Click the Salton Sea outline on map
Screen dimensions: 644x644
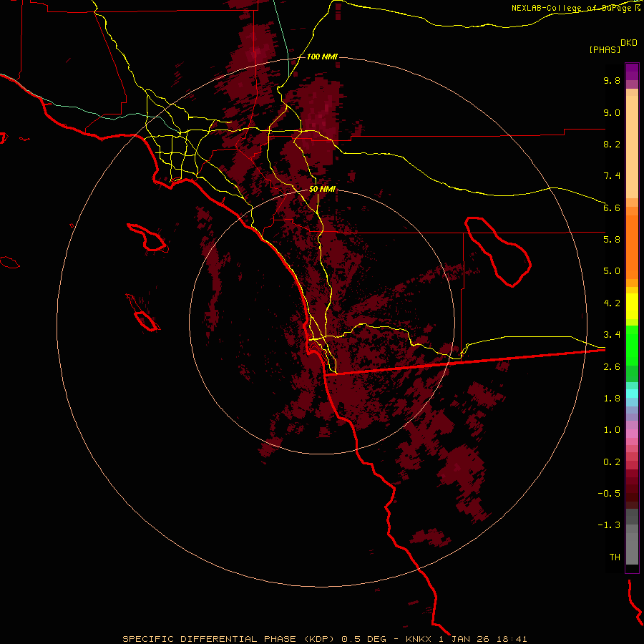(498, 251)
